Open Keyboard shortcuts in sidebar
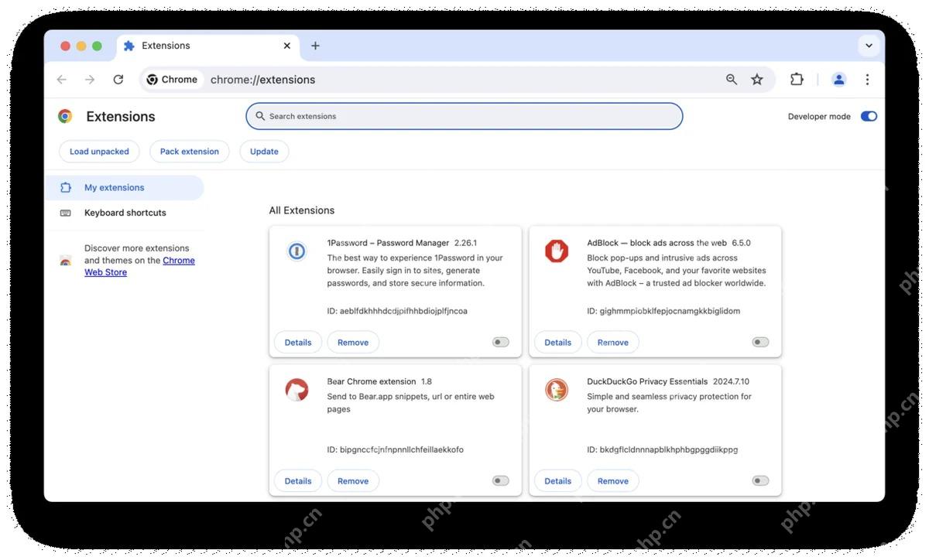Image resolution: width=929 pixels, height=560 pixels. (125, 213)
